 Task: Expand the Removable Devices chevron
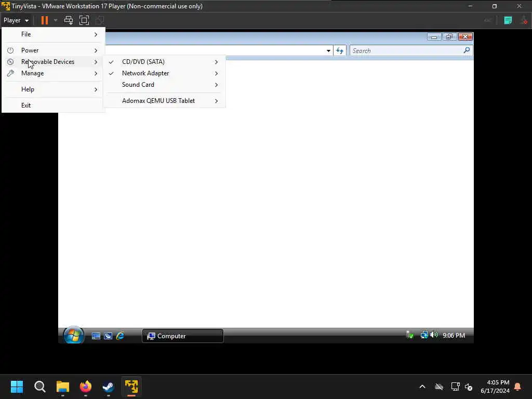(x=96, y=62)
